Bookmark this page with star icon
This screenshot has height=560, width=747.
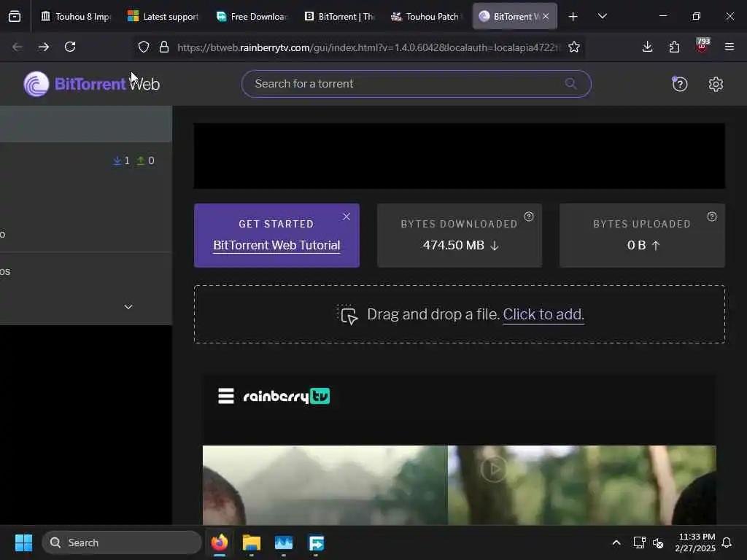pos(574,47)
